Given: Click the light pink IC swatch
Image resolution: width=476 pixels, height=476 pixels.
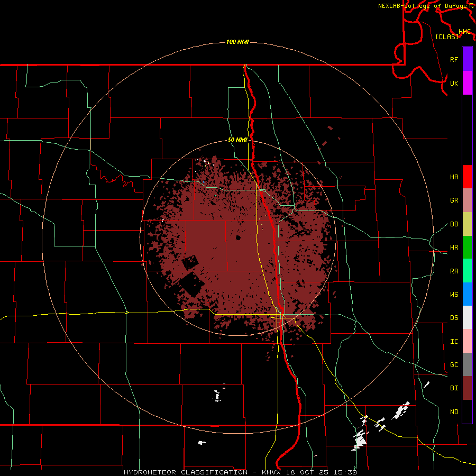Looking at the screenshot, I should pos(467,341).
